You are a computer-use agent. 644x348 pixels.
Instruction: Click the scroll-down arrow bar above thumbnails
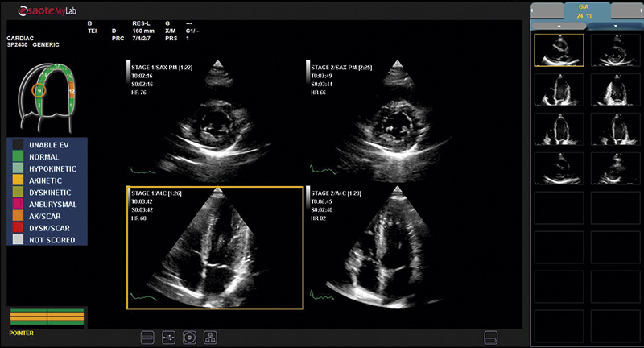615,26
